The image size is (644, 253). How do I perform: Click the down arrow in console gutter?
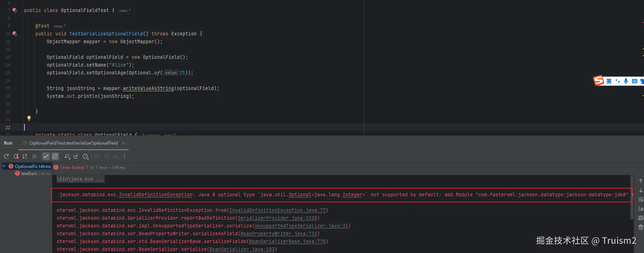coord(640,190)
